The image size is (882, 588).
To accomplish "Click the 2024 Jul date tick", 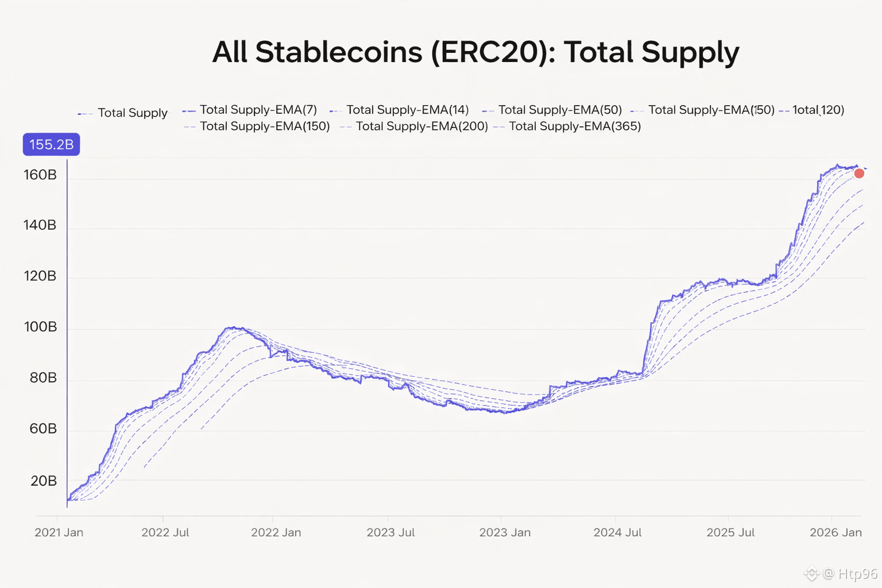I will coord(617,532).
